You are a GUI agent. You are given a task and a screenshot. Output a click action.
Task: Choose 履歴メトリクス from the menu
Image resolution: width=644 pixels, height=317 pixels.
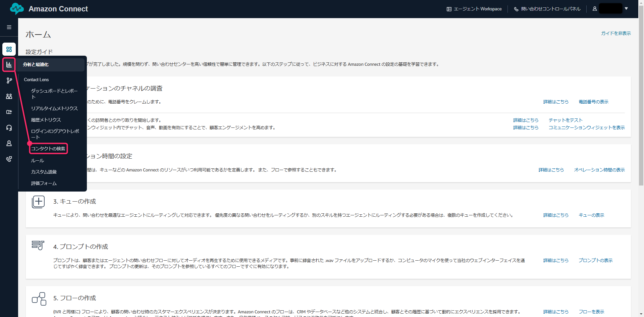coord(46,120)
